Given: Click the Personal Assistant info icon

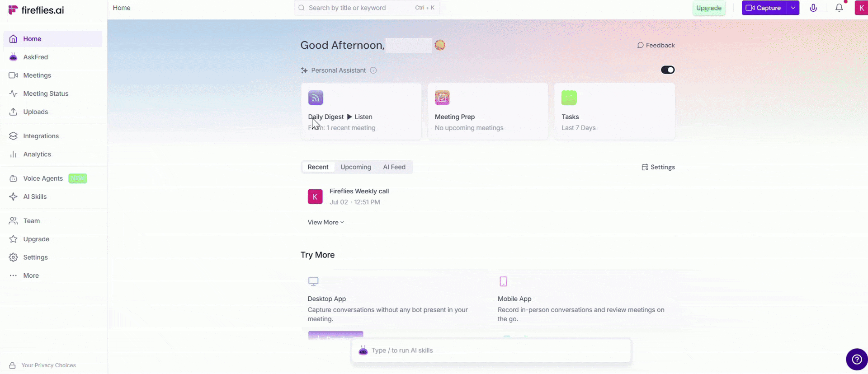Looking at the screenshot, I should coord(373,70).
